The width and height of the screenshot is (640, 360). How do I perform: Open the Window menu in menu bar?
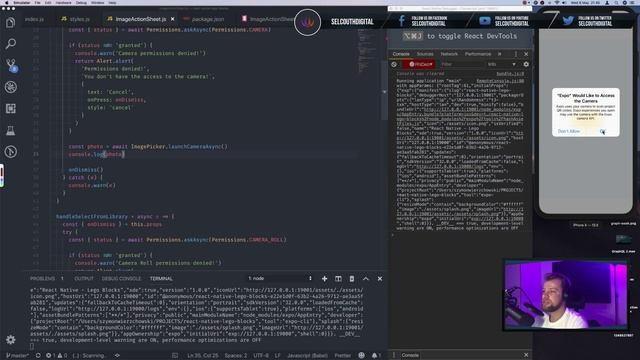[x=98, y=2]
